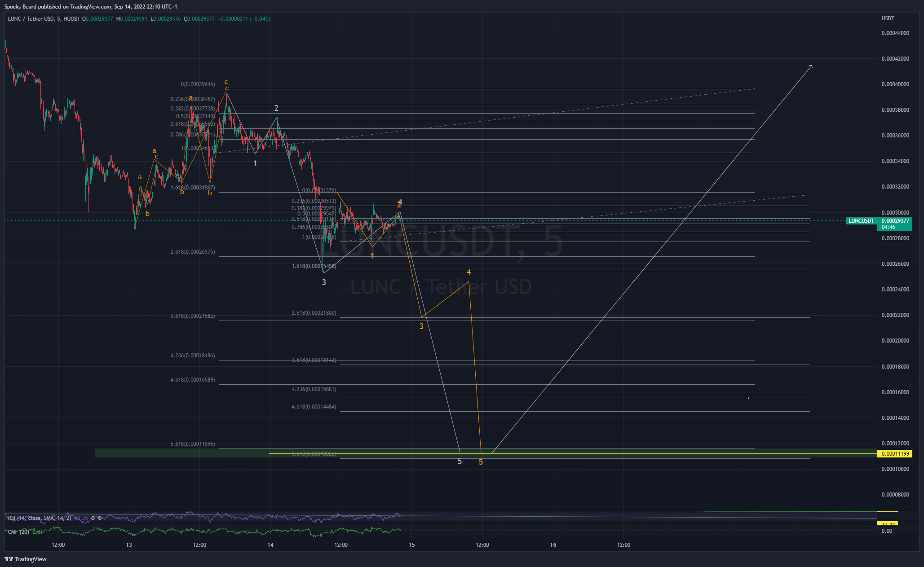Click the CMF (20) indicator legend
Viewport: 924px width, 567px height.
click(x=18, y=532)
